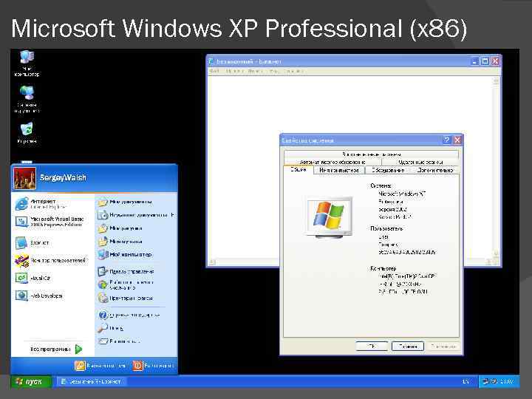Click the Notepad horizontal scrollbar left arrow

click(x=212, y=262)
